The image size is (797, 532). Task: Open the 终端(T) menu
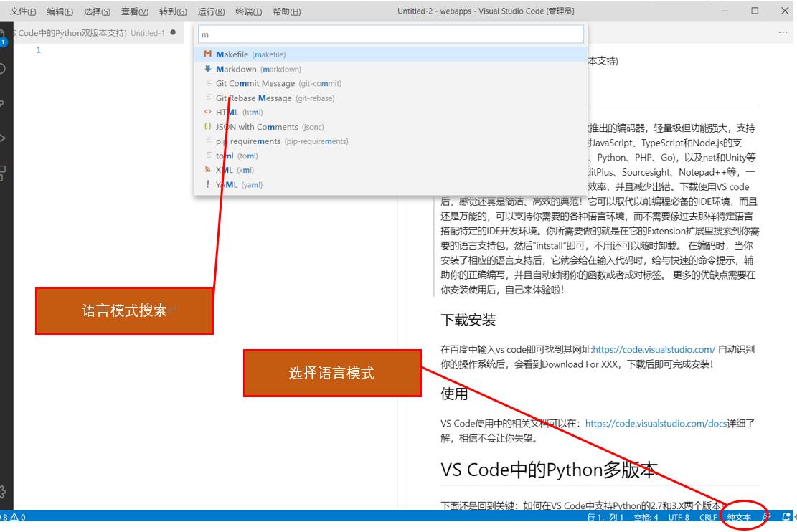[x=248, y=11]
